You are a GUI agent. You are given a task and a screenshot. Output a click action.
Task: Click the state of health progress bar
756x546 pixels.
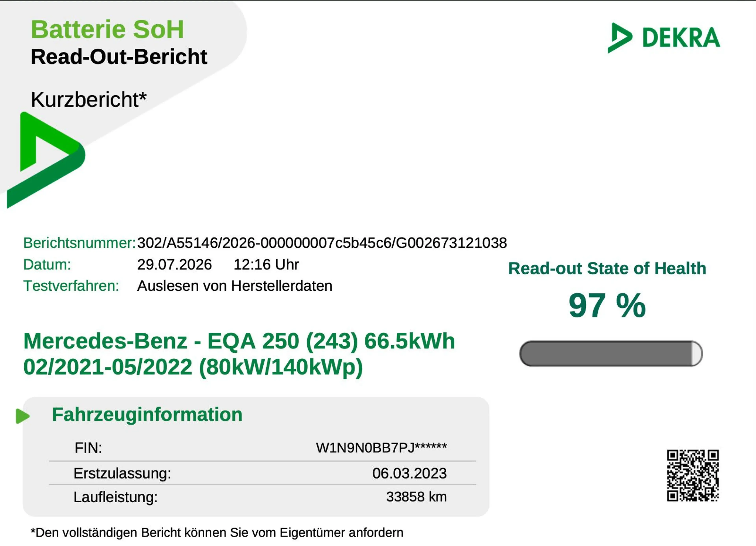click(x=611, y=354)
